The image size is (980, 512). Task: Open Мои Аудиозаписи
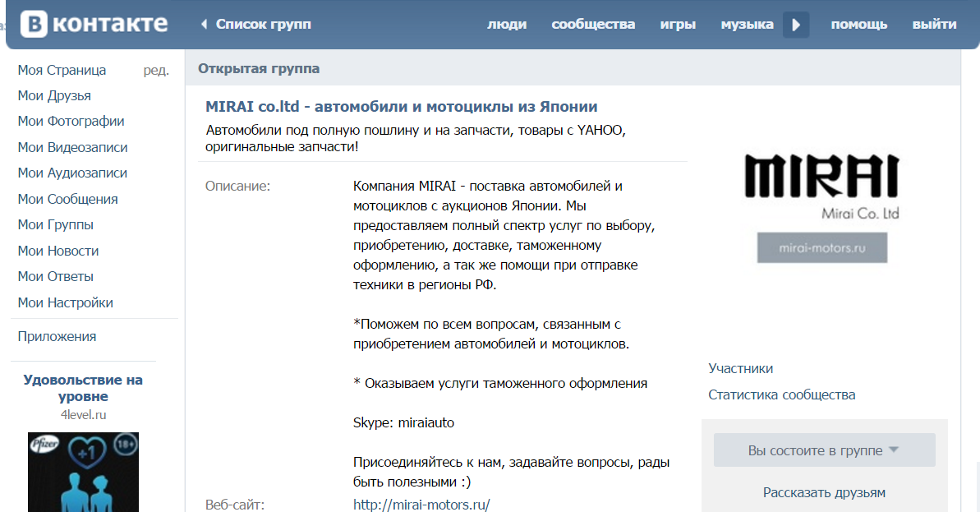[x=72, y=173]
